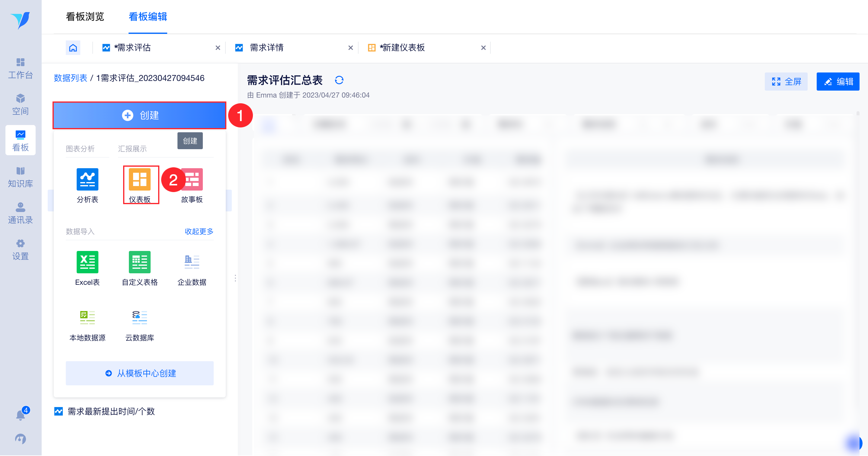868x456 pixels.
Task: Enter 全屏 fullscreen mode
Action: coord(786,82)
